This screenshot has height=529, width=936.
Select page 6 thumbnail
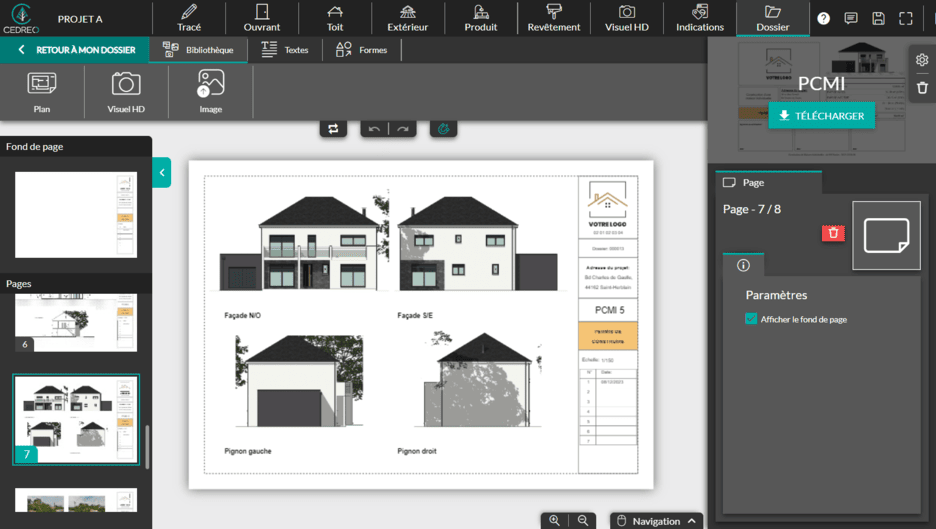click(x=76, y=322)
